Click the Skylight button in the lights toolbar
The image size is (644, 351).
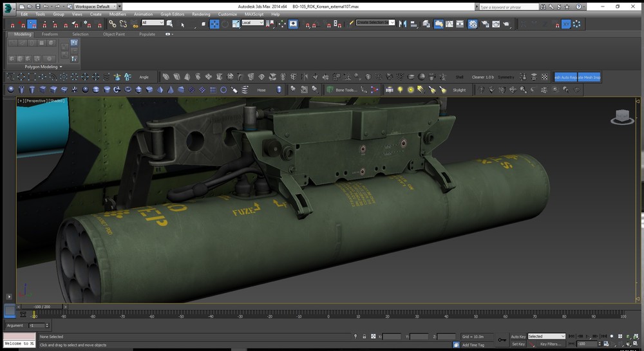pos(459,90)
